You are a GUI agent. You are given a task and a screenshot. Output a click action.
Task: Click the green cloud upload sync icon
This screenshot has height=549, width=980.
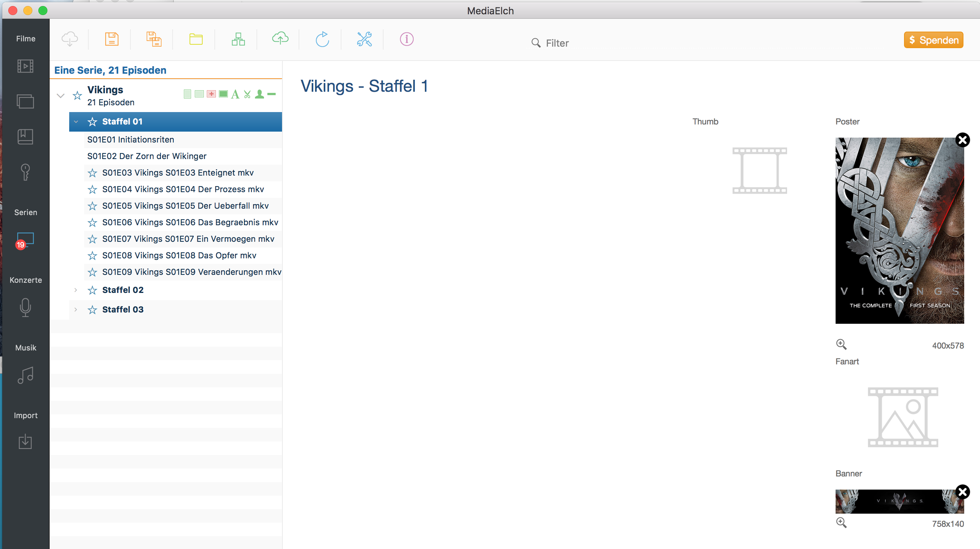click(281, 38)
